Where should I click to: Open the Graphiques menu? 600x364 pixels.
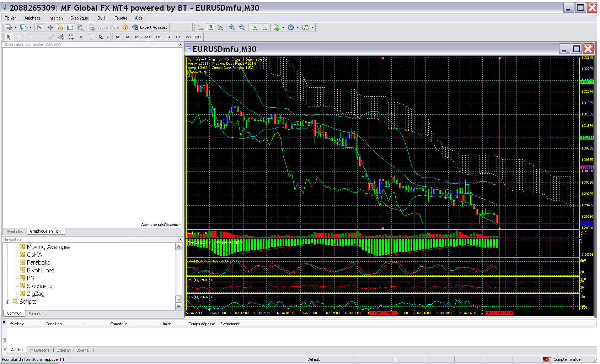pos(80,18)
